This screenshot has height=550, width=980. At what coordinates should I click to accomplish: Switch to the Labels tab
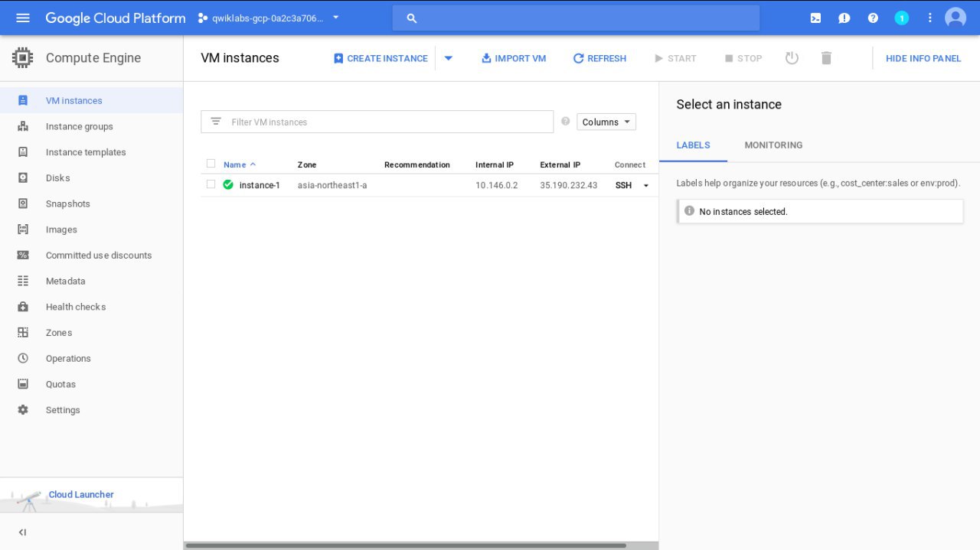click(693, 145)
